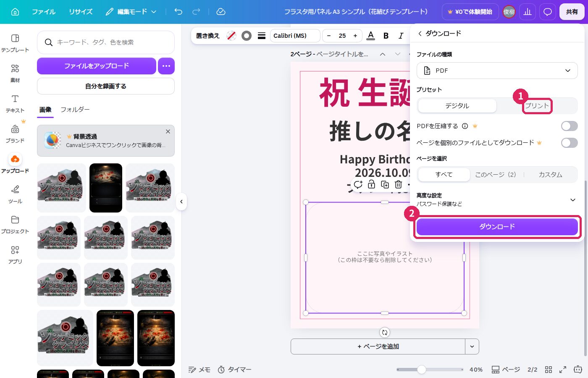Screen dimensions: 588x378
Task: Open the text color picker
Action: [370, 36]
